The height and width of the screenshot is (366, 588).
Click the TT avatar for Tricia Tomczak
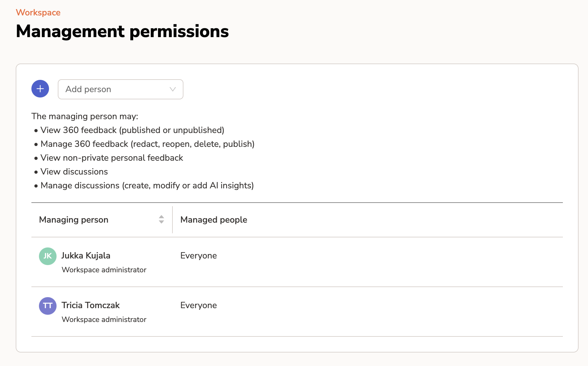[48, 306]
